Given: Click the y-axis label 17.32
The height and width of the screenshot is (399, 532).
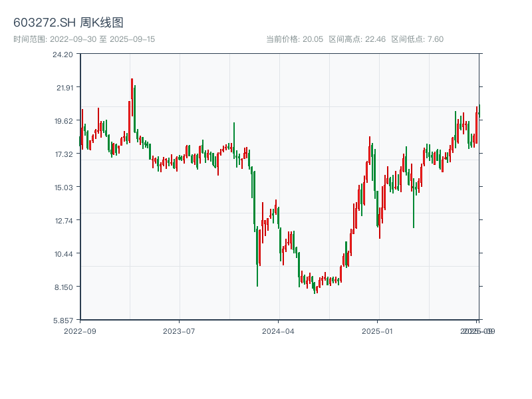Looking at the screenshot, I should 64,154.
